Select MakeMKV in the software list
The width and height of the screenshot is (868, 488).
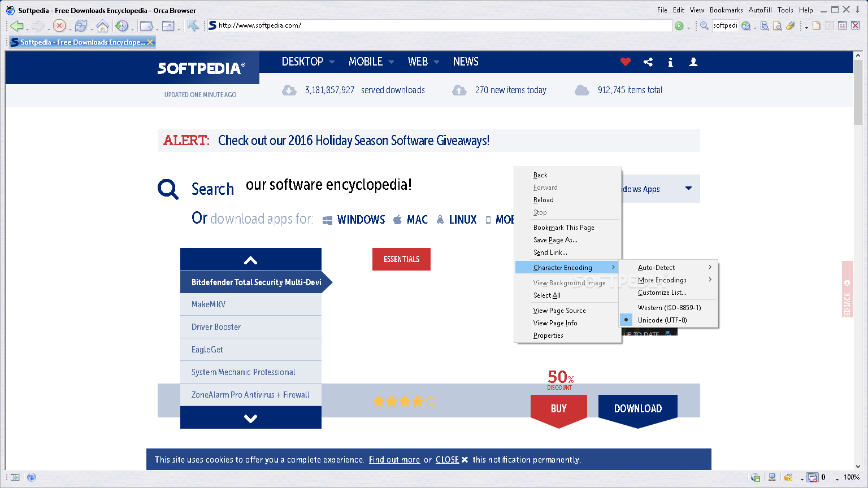click(x=251, y=304)
